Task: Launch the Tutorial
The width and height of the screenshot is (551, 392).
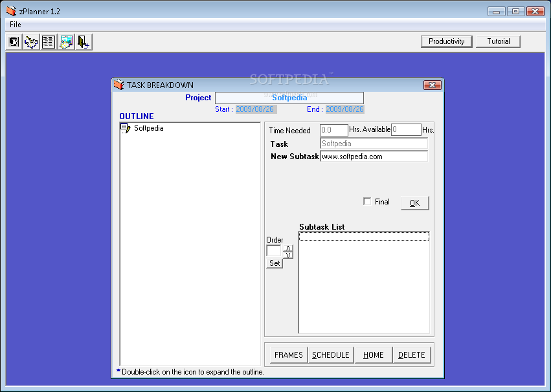Action: [x=498, y=41]
